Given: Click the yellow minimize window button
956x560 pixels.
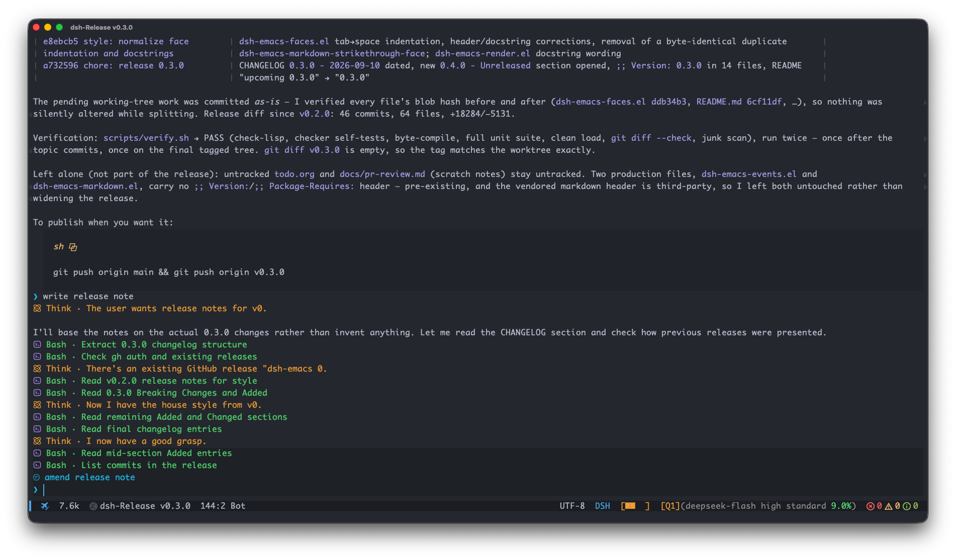Looking at the screenshot, I should 48,27.
